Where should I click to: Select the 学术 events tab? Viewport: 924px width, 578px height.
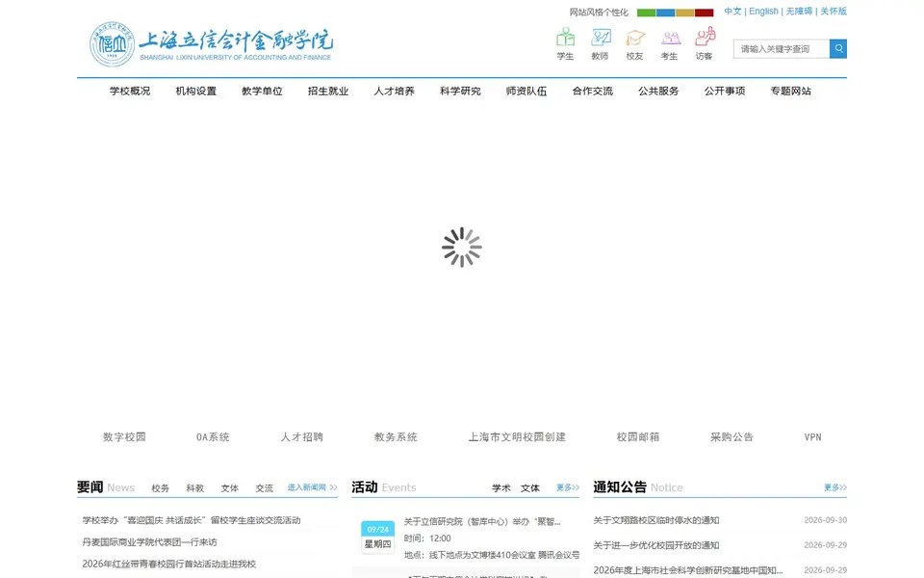(x=501, y=488)
